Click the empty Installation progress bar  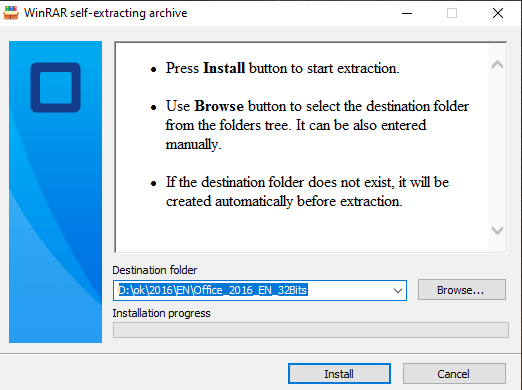[x=311, y=330]
